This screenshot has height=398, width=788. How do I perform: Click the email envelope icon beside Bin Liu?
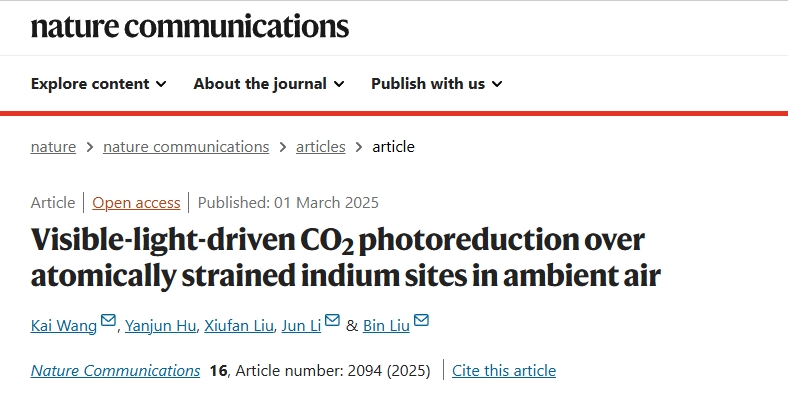421,320
